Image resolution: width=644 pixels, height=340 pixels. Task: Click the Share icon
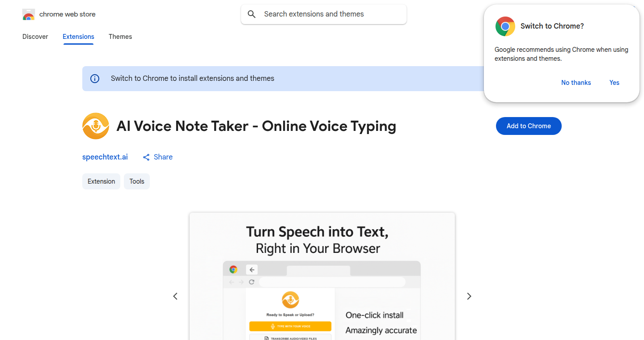click(146, 157)
